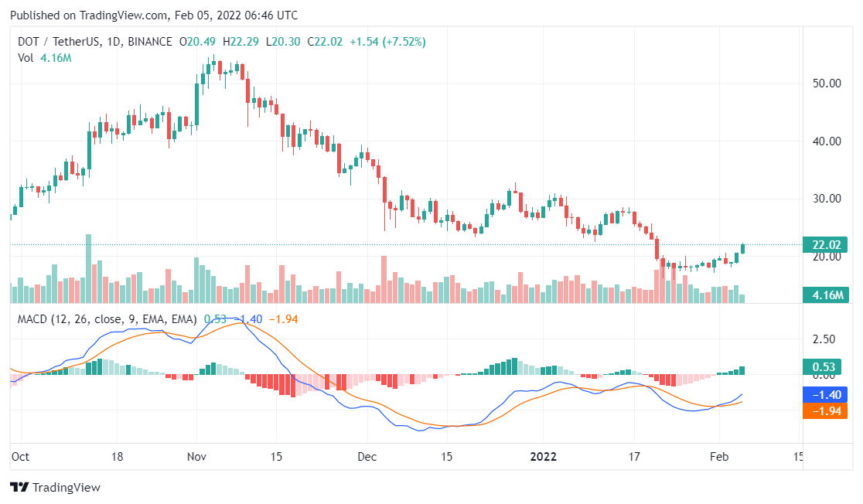The height and width of the screenshot is (504, 863).
Task: Click the 50.00 price axis label
Action: coord(826,83)
